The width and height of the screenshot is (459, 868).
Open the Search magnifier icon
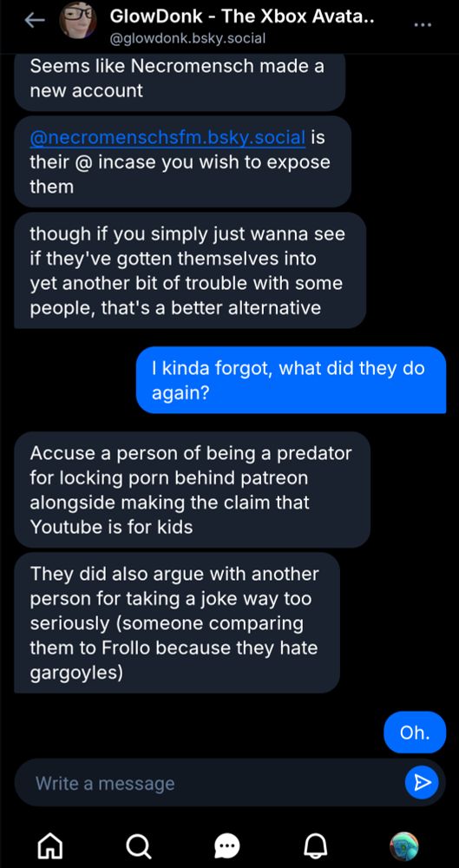[x=137, y=845]
